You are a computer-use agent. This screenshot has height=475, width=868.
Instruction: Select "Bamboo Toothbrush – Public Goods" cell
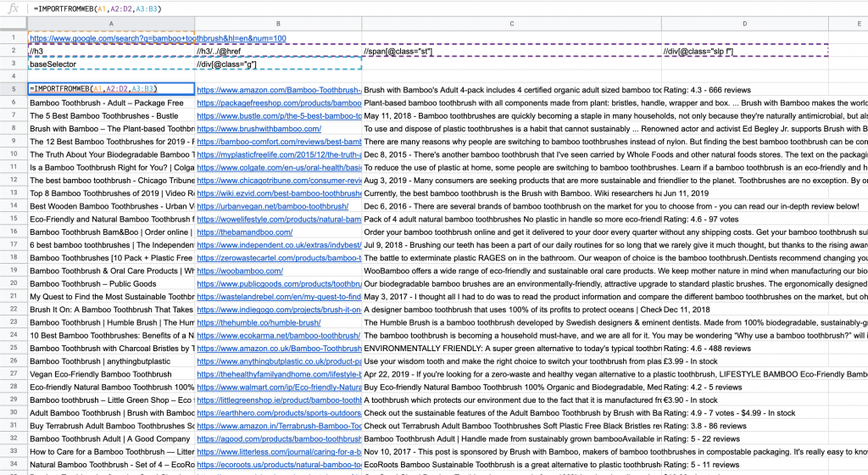[x=111, y=284]
